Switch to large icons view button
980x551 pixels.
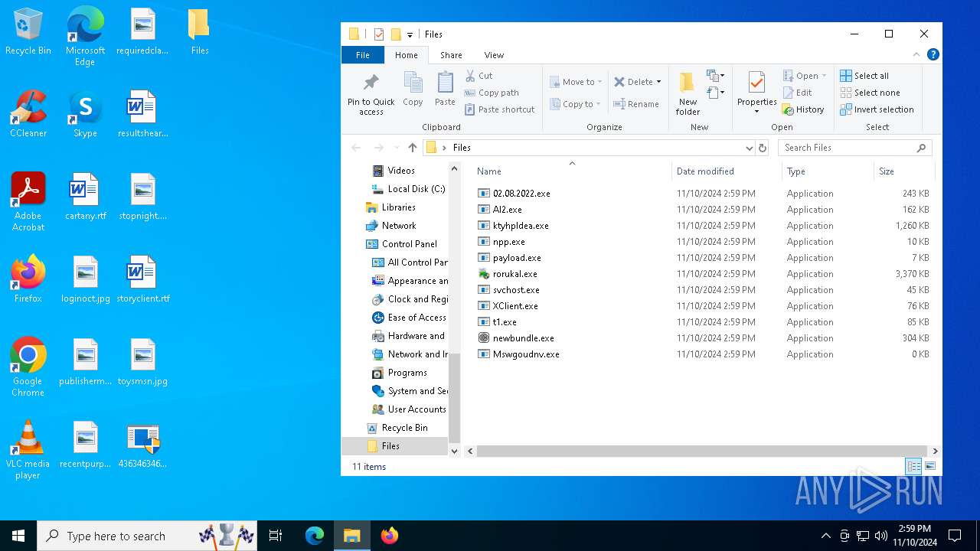click(x=930, y=466)
